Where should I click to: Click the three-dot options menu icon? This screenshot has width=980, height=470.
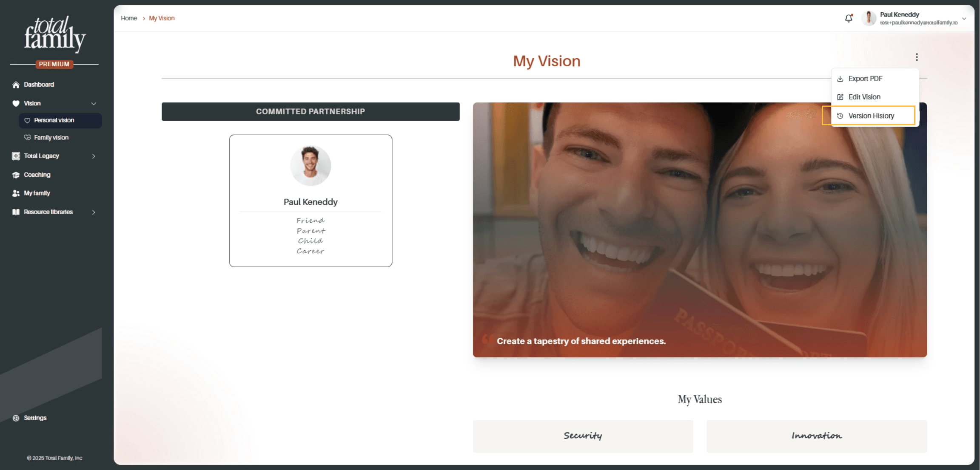click(x=917, y=57)
